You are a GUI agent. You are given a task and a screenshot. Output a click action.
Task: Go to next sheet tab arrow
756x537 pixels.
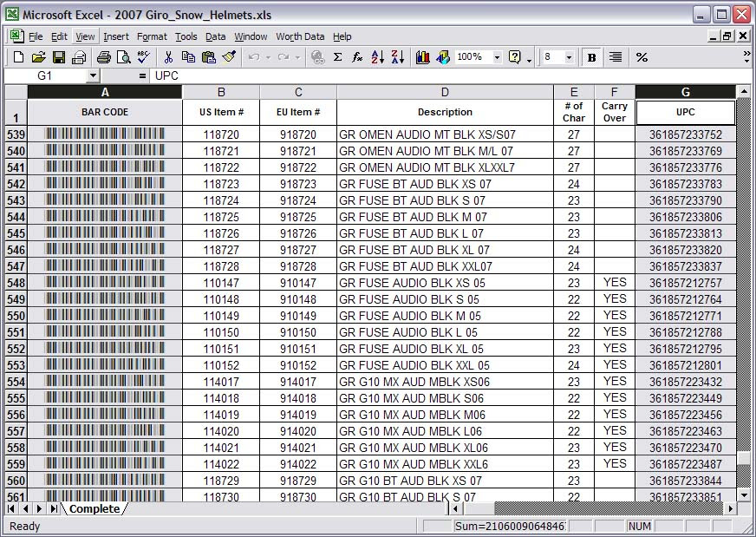tap(40, 508)
